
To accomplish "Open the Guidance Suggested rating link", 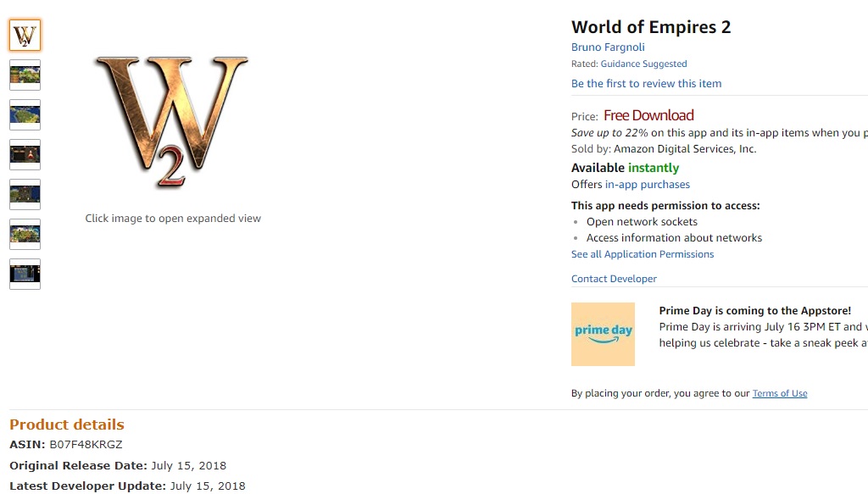I will (643, 64).
